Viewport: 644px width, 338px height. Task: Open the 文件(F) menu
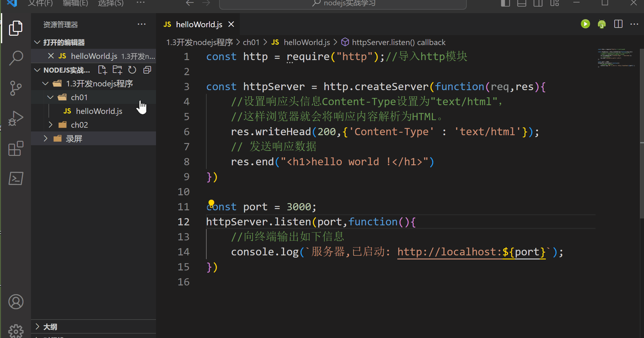click(40, 3)
